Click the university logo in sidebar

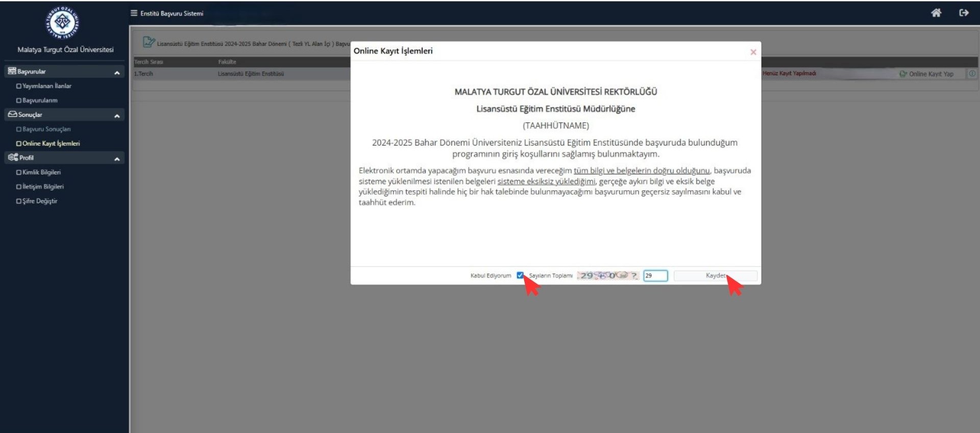63,22
